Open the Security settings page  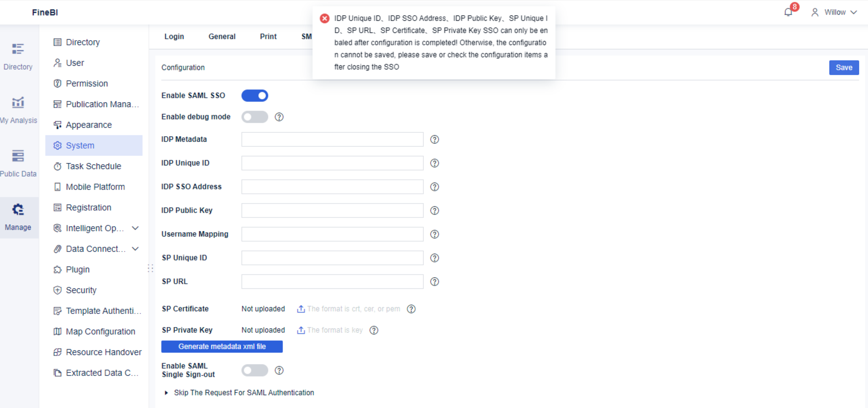click(80, 290)
